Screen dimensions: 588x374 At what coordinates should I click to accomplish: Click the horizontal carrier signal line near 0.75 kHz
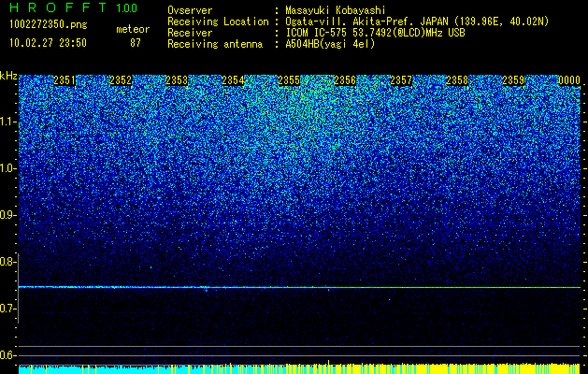click(299, 287)
